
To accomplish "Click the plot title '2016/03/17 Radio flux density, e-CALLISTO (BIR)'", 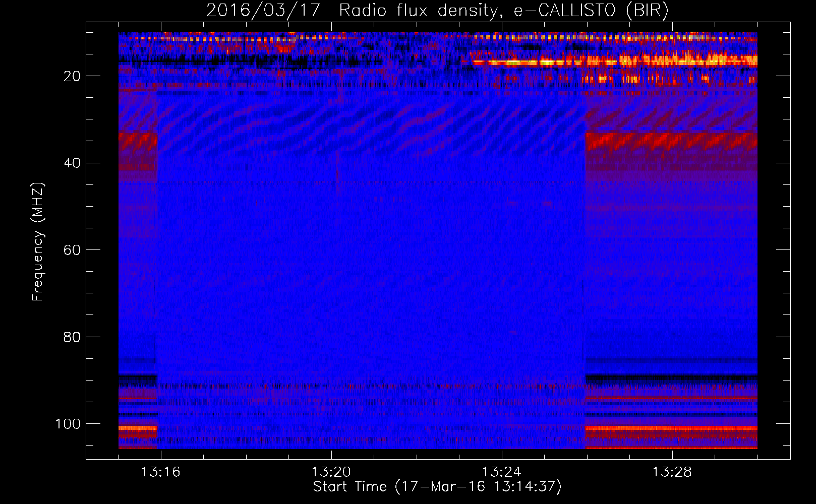I will (437, 11).
